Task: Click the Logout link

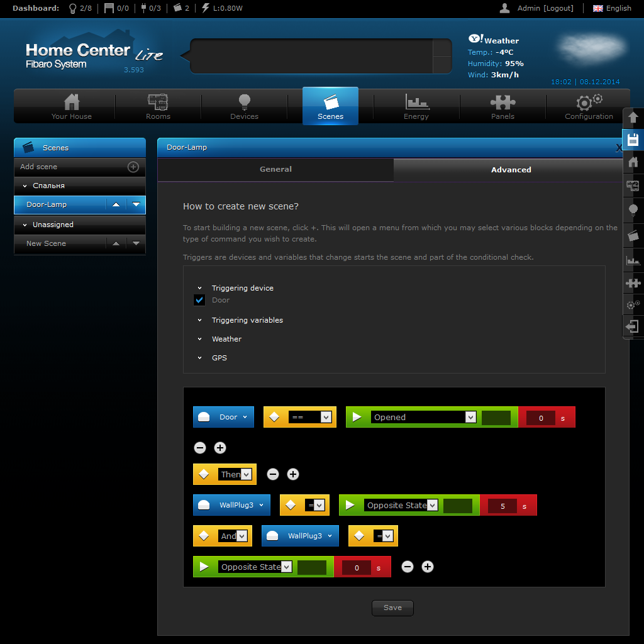Action: pos(558,8)
